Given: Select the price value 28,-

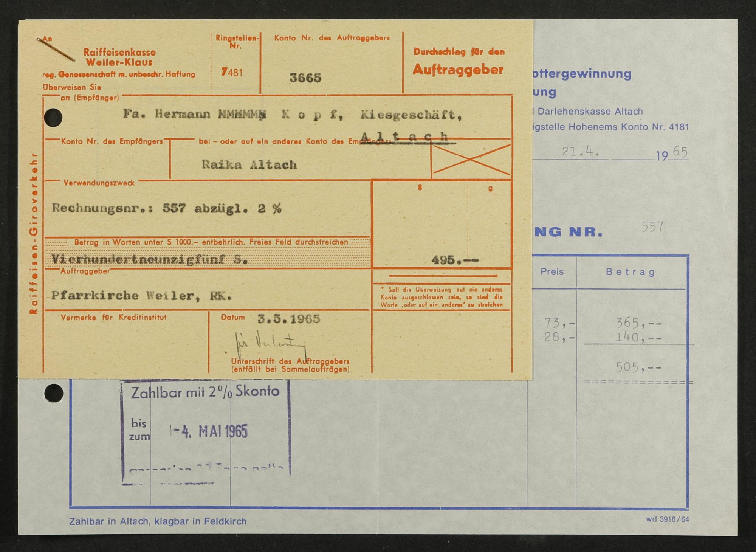Looking at the screenshot, I should click(560, 337).
